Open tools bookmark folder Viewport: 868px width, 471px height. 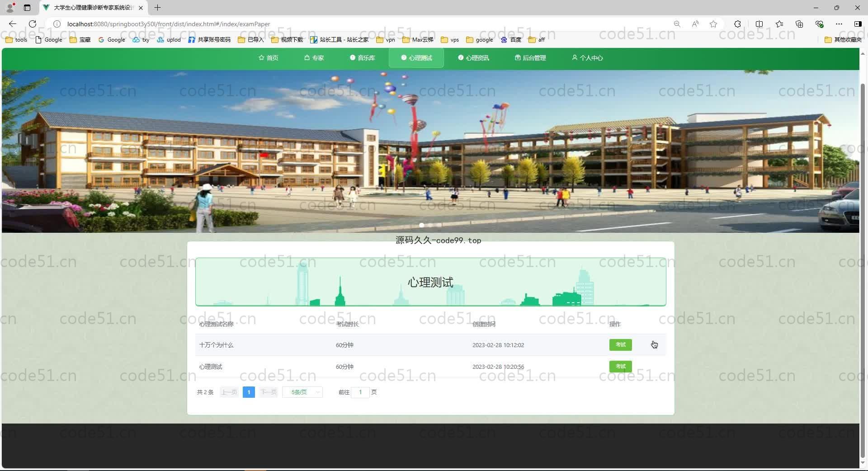pos(16,40)
